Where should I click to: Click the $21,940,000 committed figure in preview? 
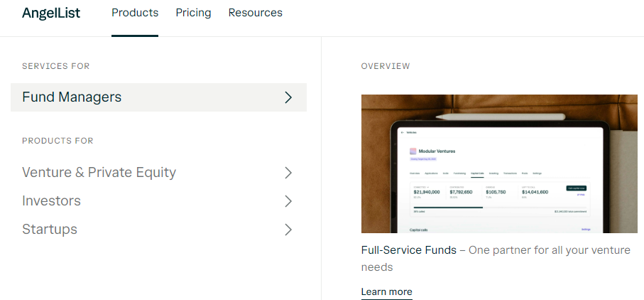(x=427, y=192)
